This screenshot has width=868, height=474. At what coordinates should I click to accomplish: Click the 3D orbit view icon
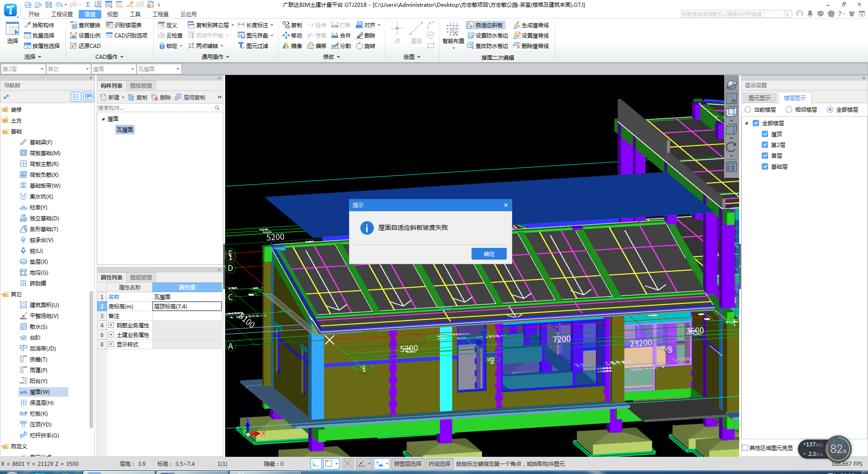[731, 85]
